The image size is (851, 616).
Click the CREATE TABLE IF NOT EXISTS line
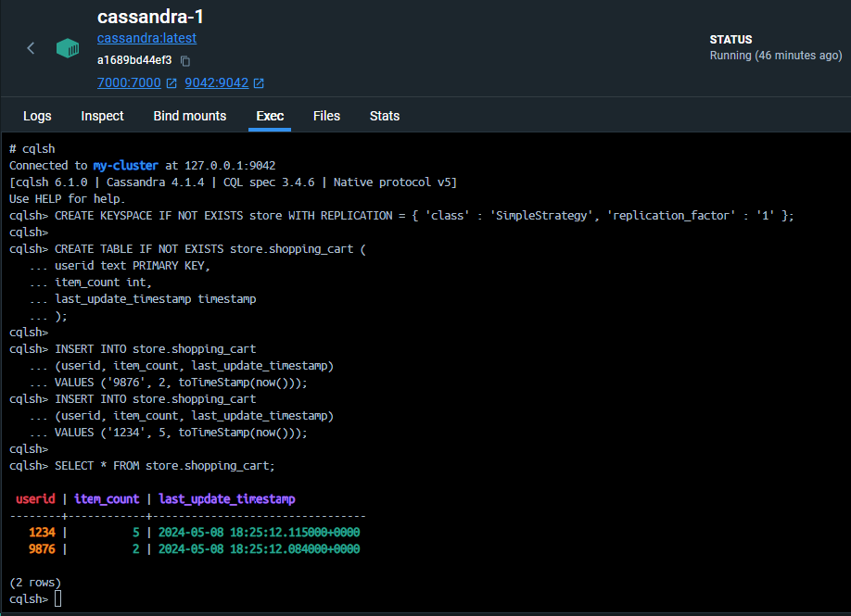[x=188, y=249]
